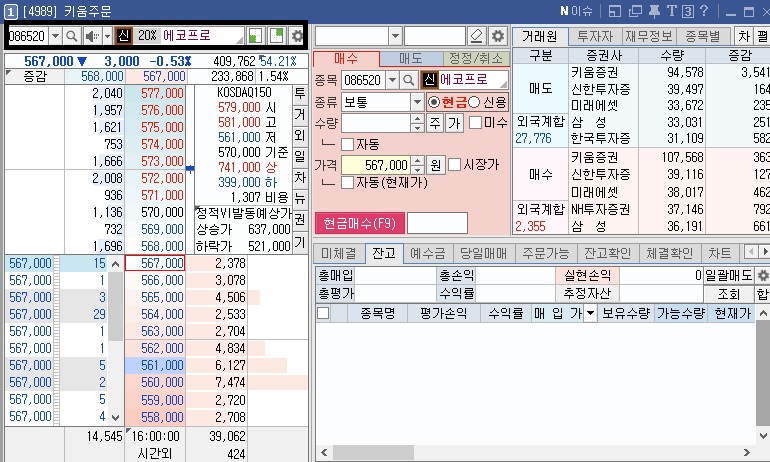The image size is (770, 462).
Task: Click 가 button beside quantity
Action: coord(454,123)
